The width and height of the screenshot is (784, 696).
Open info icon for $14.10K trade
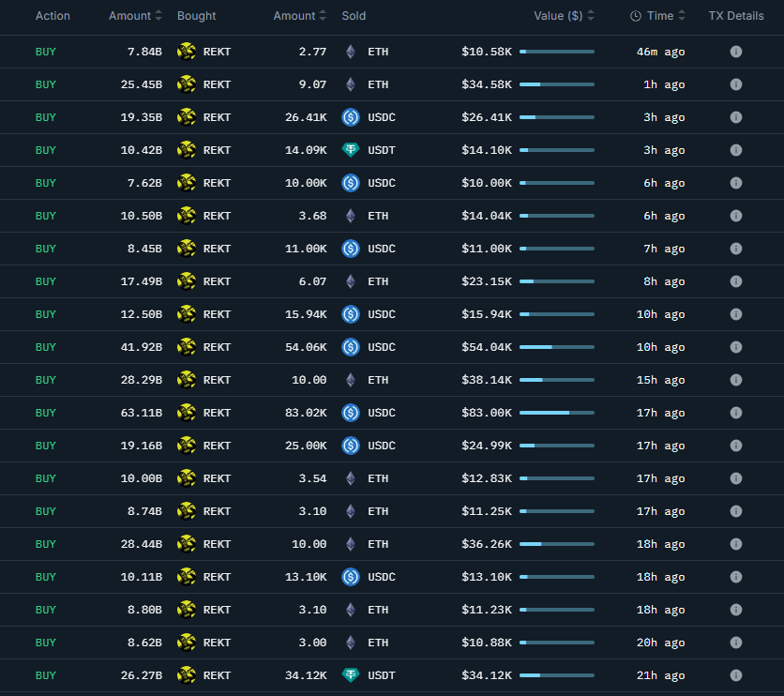[x=735, y=150]
